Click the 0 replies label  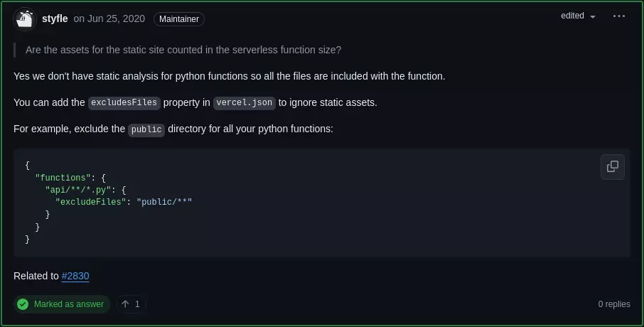[x=614, y=304]
